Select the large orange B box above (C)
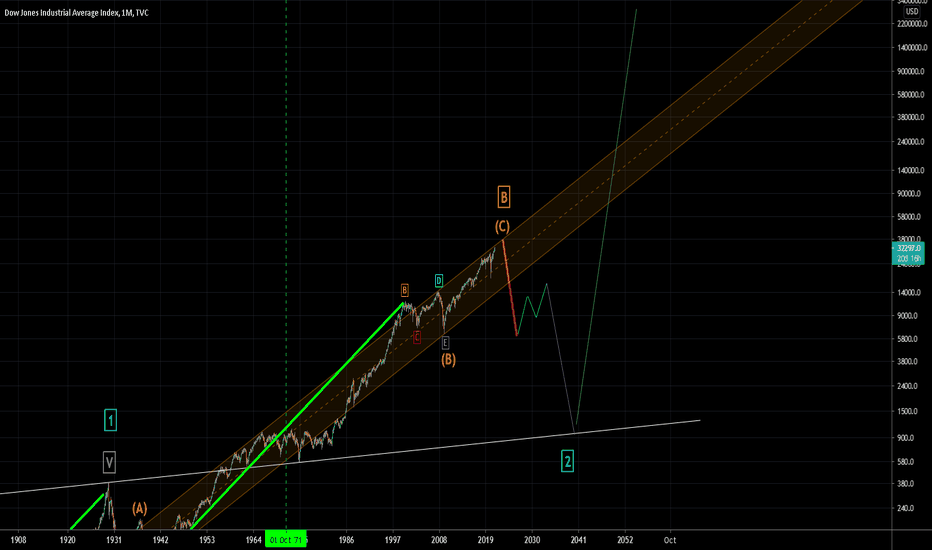 [x=503, y=197]
